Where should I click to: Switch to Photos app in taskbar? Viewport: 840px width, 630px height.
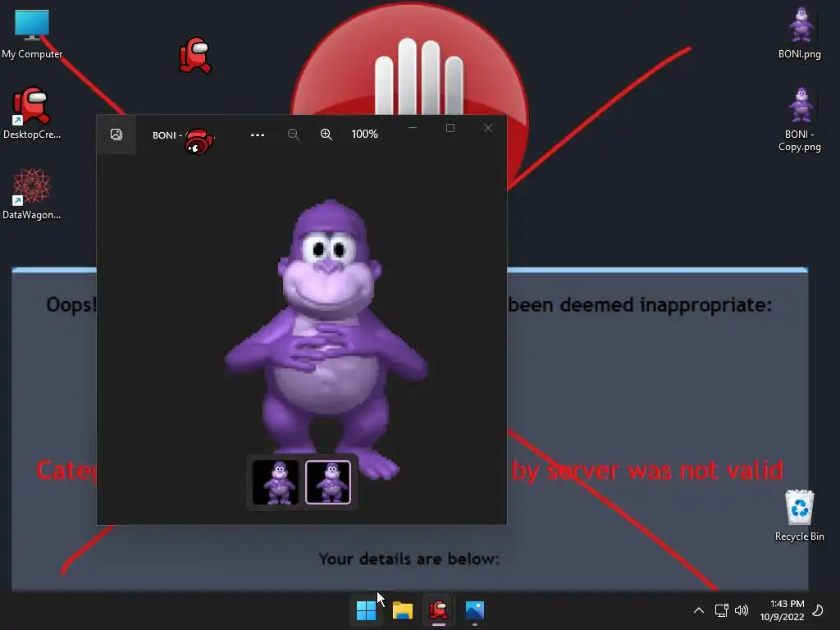(475, 610)
